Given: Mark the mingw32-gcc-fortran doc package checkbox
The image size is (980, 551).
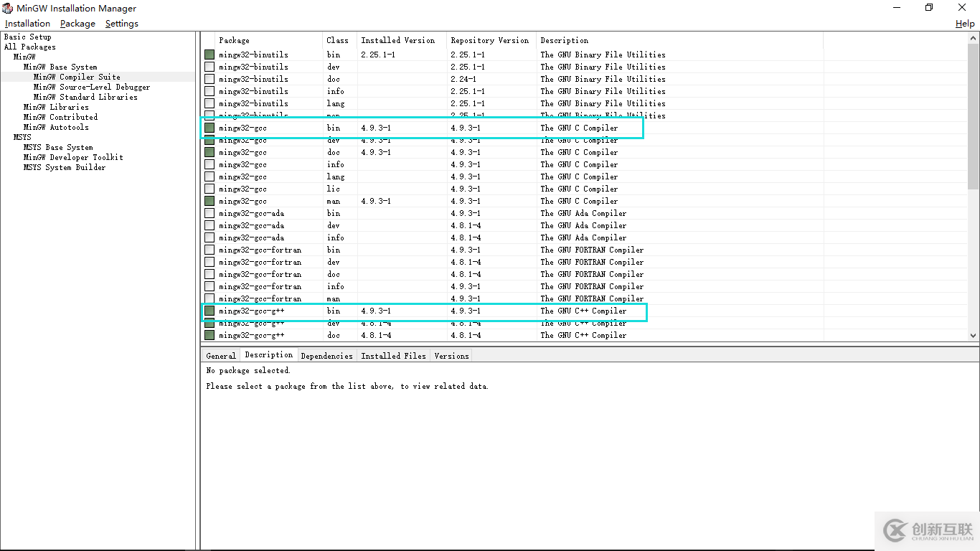Looking at the screenshot, I should [209, 274].
